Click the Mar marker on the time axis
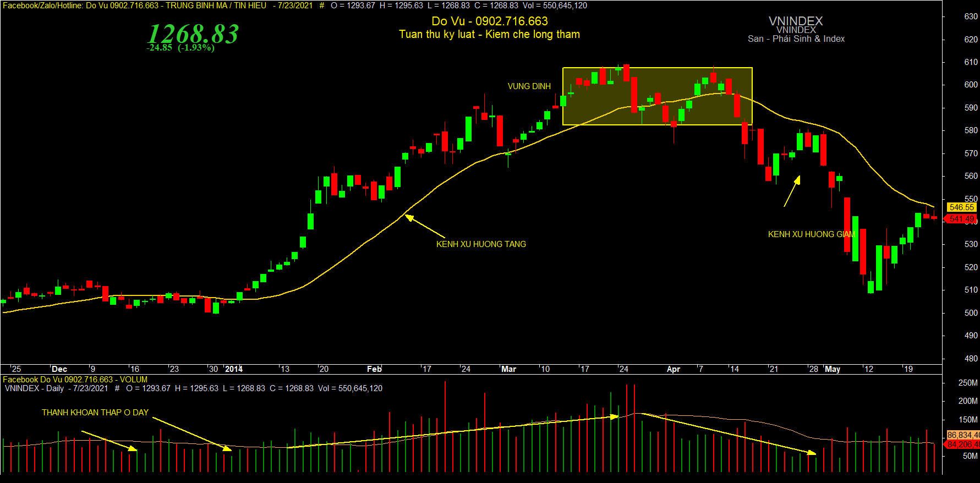980x483 pixels. pyautogui.click(x=508, y=369)
